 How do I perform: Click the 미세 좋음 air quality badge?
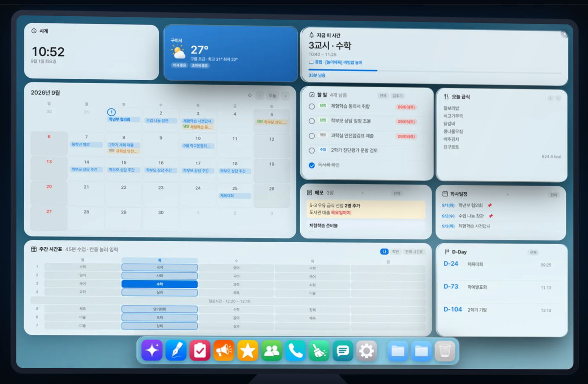tap(179, 65)
